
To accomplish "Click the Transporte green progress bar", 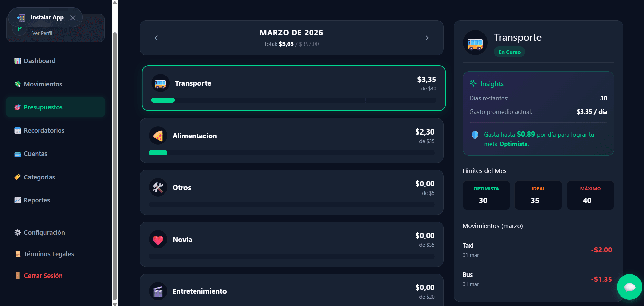I will click(x=163, y=100).
